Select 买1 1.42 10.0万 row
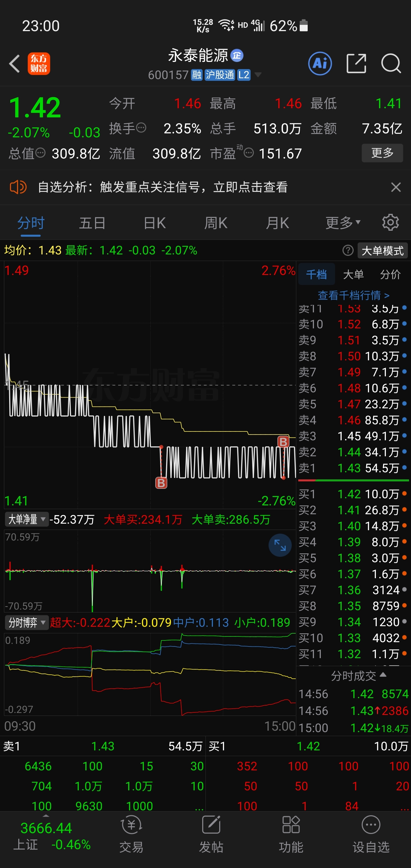Screen dimensions: 411x868 [353, 494]
